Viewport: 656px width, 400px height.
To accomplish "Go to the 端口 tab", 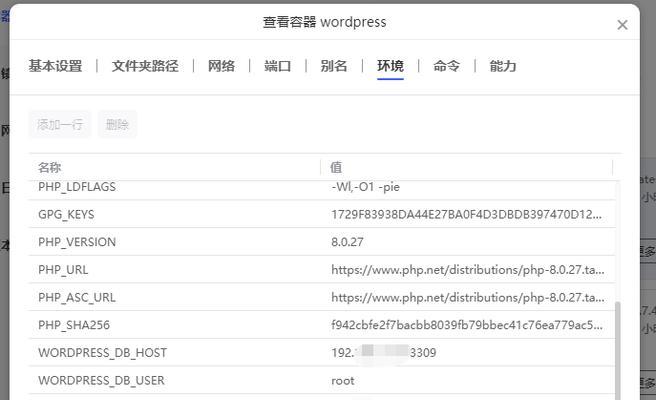I will click(x=277, y=66).
